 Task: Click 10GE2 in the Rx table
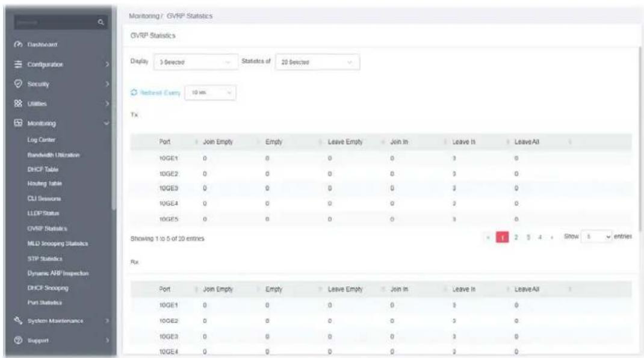pos(169,321)
